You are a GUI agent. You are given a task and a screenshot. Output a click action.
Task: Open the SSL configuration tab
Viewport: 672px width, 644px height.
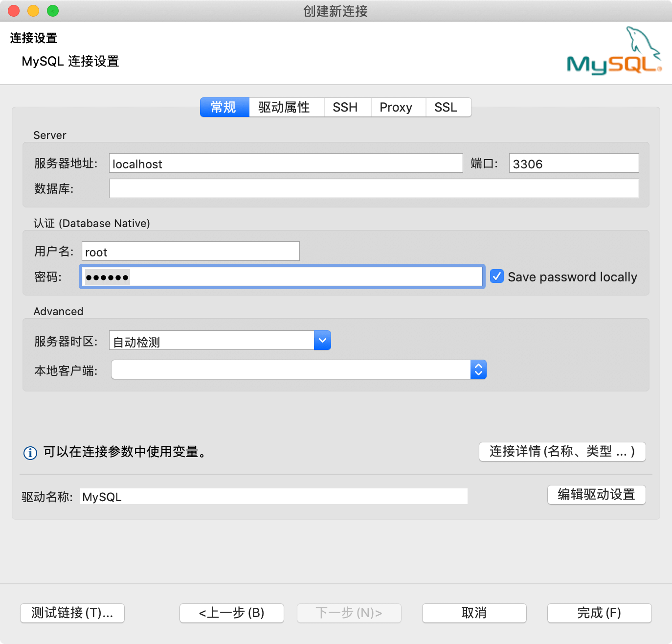coord(447,107)
